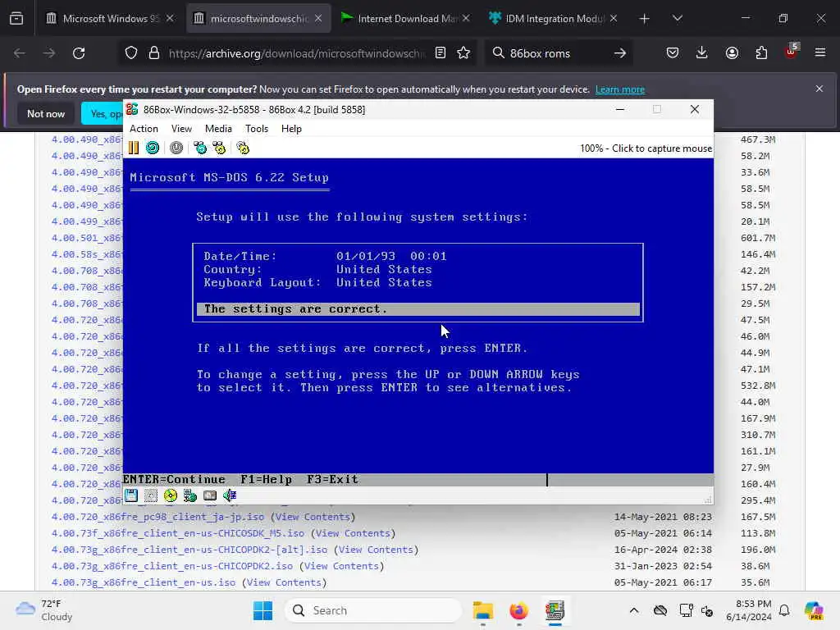
Task: Open the Learn more link
Action: point(620,89)
